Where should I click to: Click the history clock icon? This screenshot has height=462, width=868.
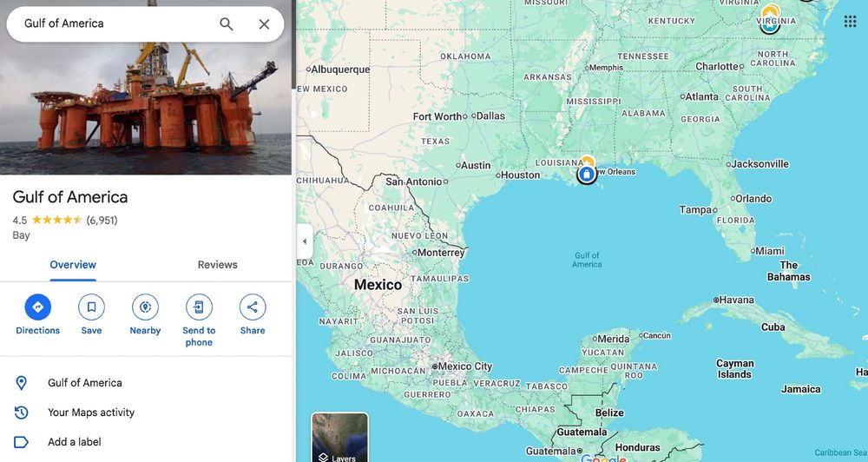pos(21,412)
